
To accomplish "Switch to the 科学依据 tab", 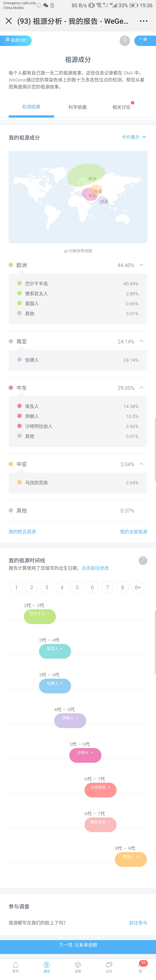I will click(78, 107).
